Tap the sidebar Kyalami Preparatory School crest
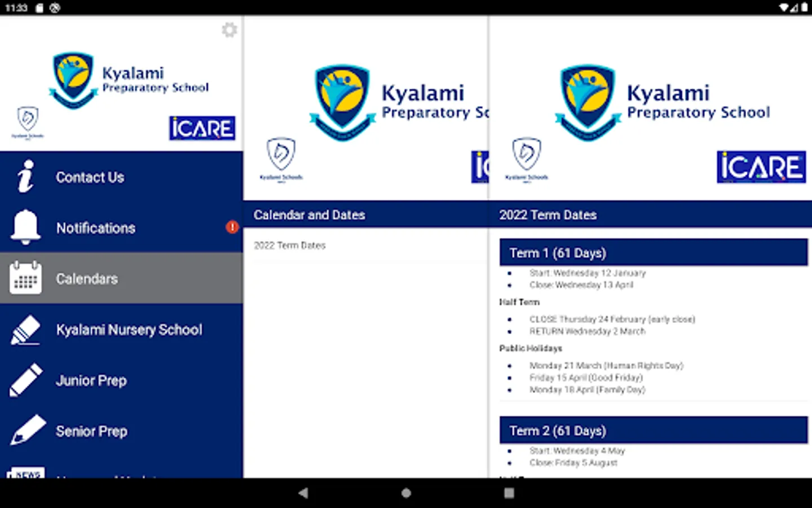 pyautogui.click(x=73, y=80)
